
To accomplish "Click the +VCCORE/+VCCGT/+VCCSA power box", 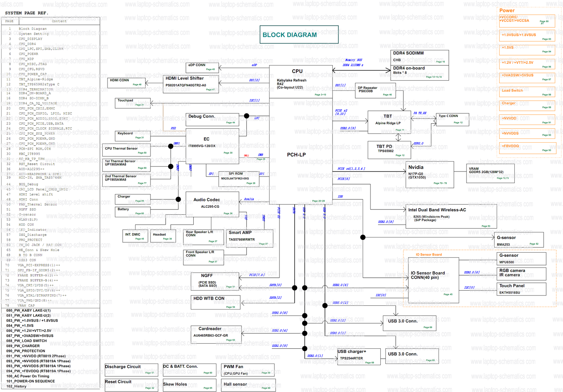I will (x=527, y=21).
